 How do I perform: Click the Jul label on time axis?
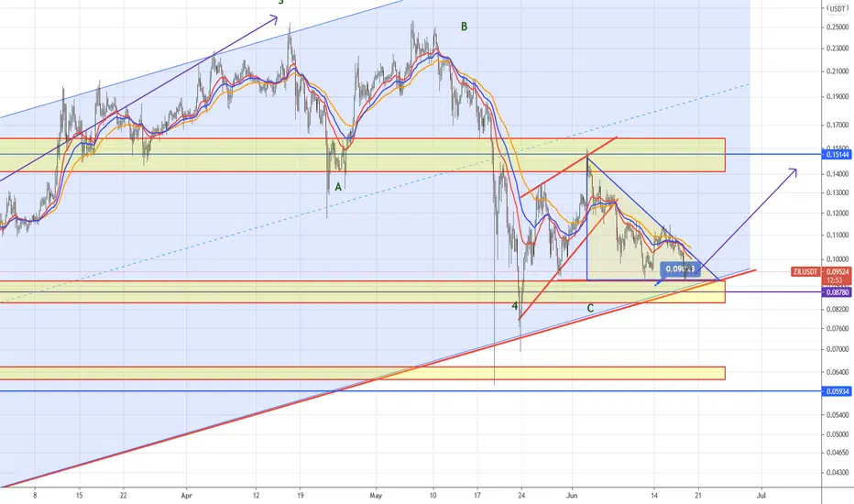761,496
